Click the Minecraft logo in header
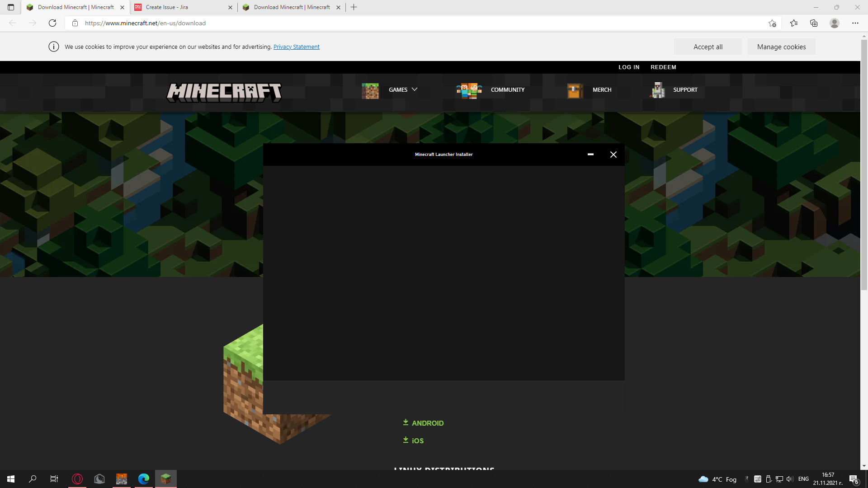 click(224, 92)
